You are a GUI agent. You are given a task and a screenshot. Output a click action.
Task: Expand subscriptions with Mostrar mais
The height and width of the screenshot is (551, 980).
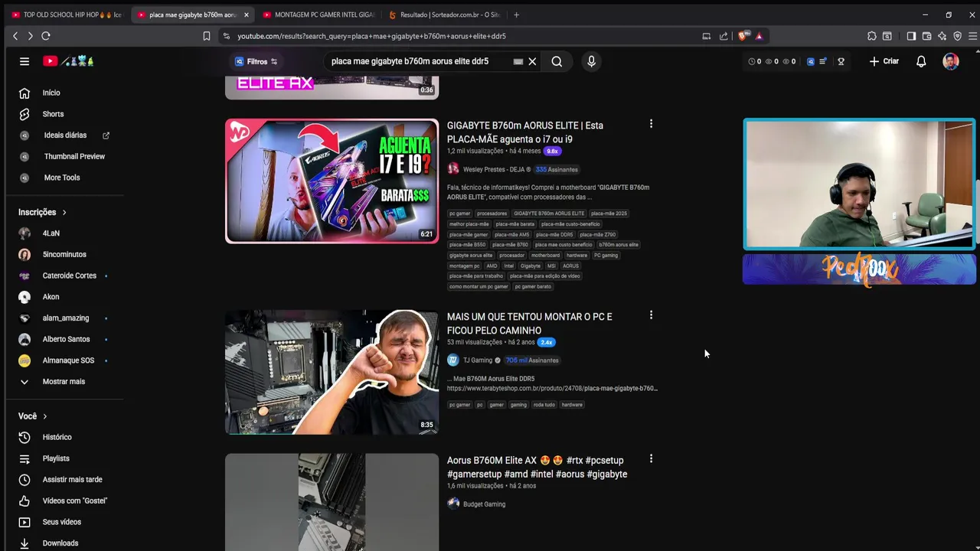point(64,381)
